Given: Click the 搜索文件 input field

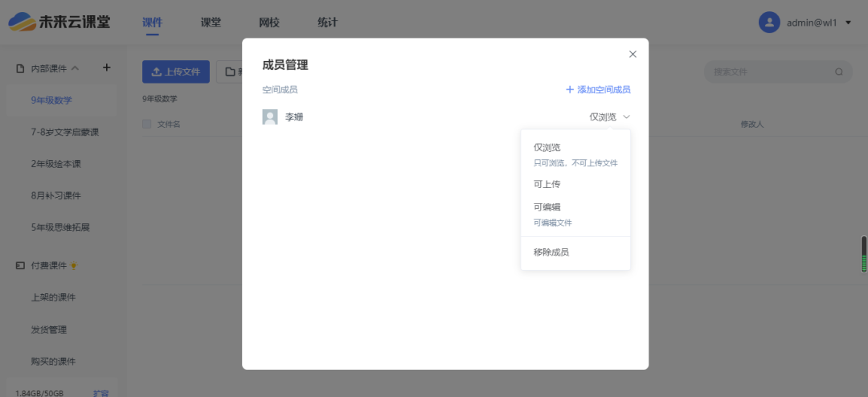Looking at the screenshot, I should click(x=768, y=72).
